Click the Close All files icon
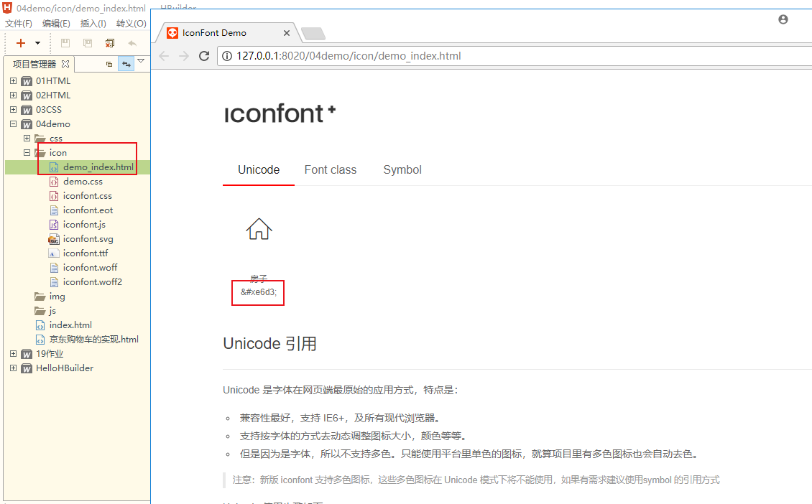This screenshot has height=504, width=812. 110,43
